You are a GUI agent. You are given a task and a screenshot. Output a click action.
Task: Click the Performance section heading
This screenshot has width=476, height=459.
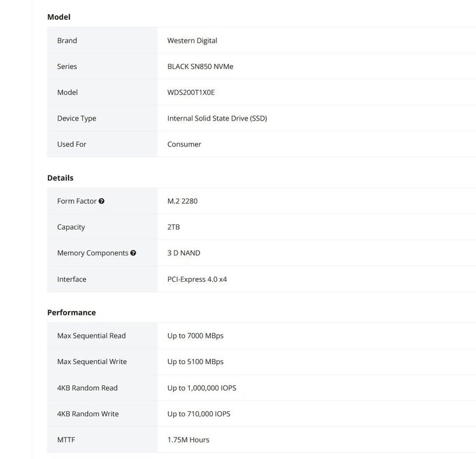pyautogui.click(x=71, y=313)
